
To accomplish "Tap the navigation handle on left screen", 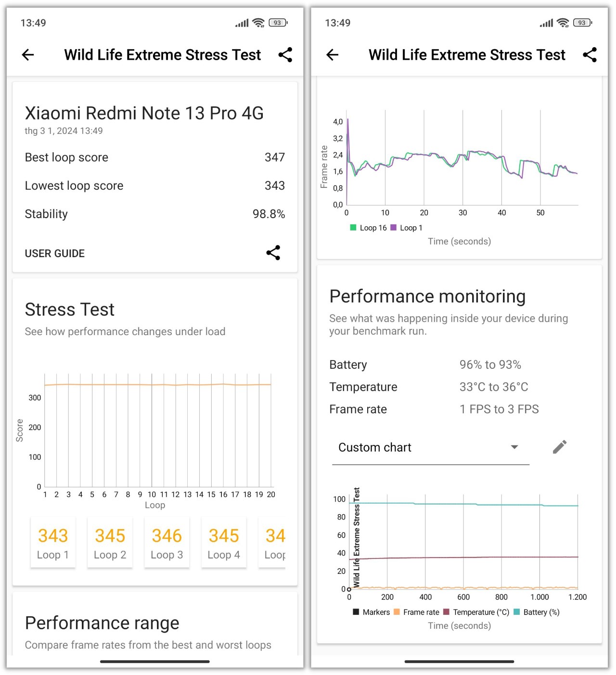I will (155, 662).
